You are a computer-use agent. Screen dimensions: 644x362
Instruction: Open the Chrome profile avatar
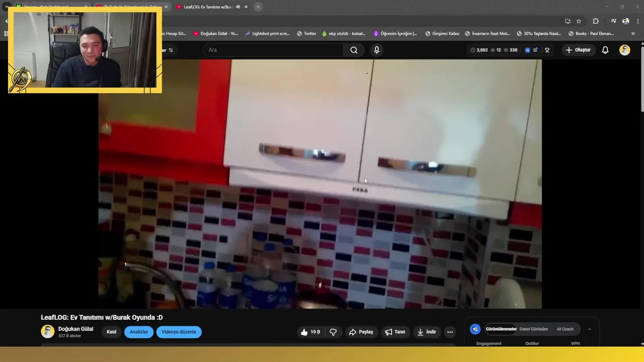pyautogui.click(x=625, y=21)
